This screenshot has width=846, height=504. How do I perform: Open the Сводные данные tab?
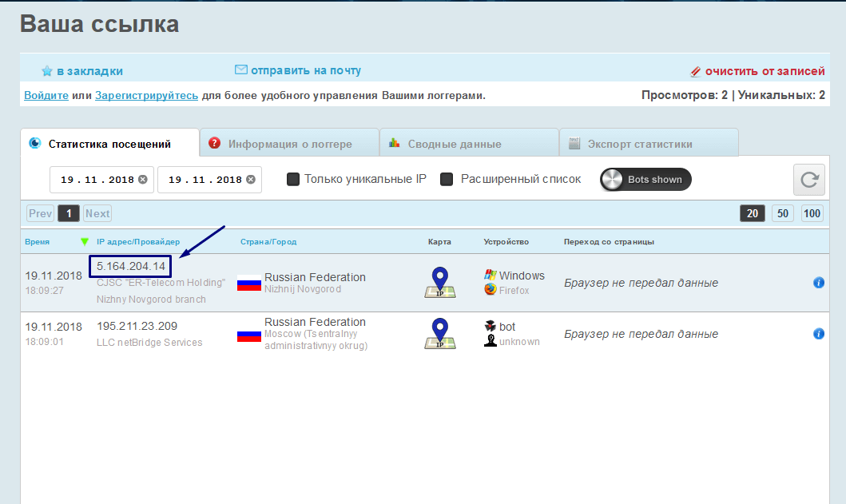[454, 144]
